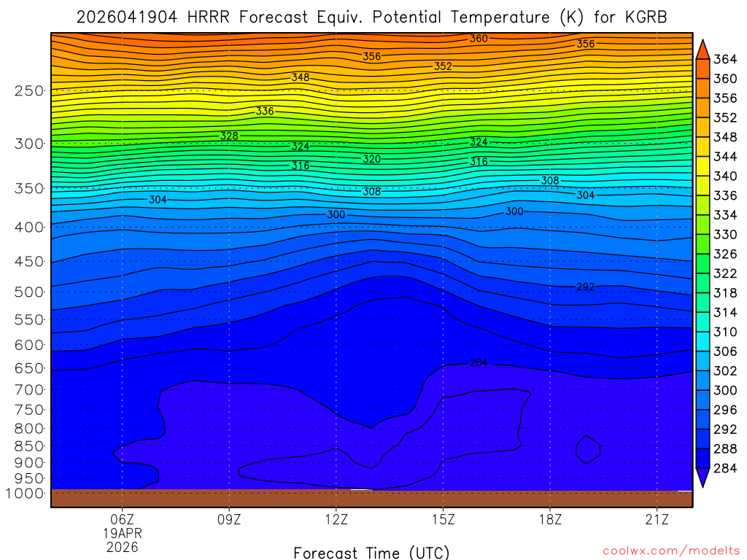Image resolution: width=747 pixels, height=560 pixels.
Task: Select the 12Z time axis label
Action: tap(336, 519)
